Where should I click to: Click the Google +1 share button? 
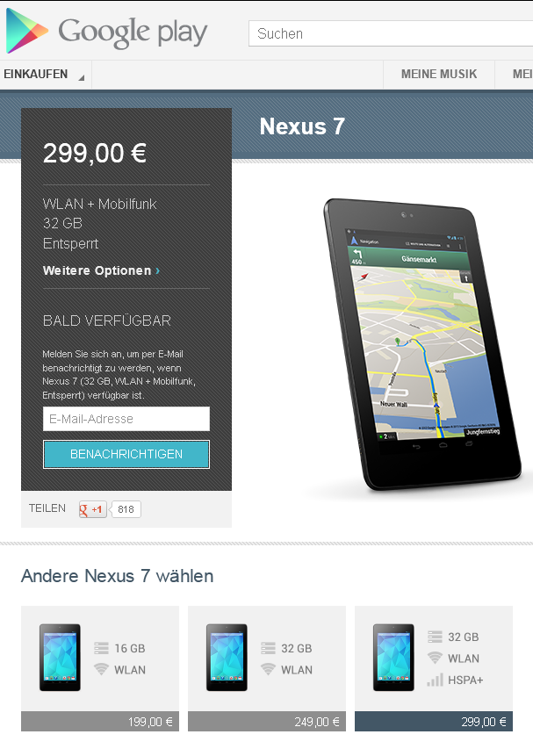coord(92,509)
